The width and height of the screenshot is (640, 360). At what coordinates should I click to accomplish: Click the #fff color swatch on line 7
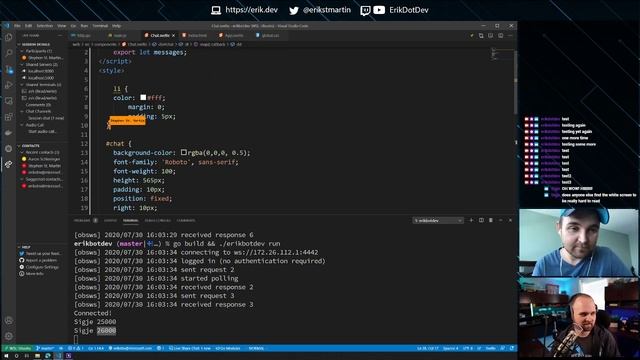143,98
